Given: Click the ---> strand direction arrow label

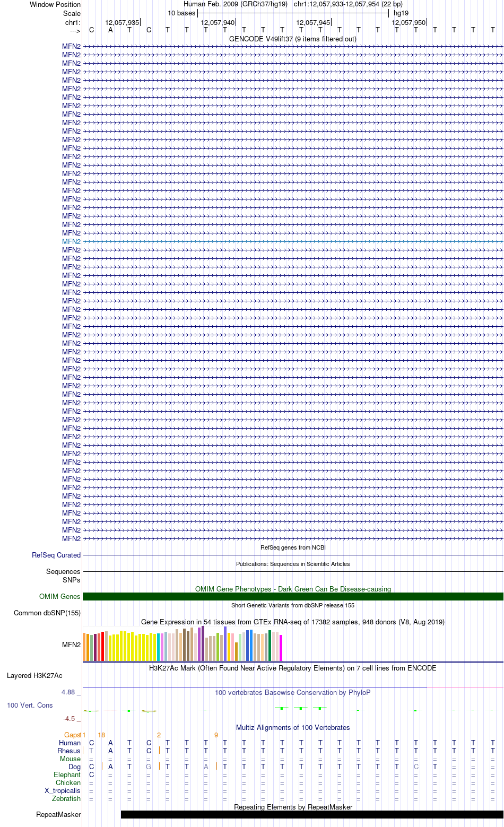Looking at the screenshot, I should point(75,30).
